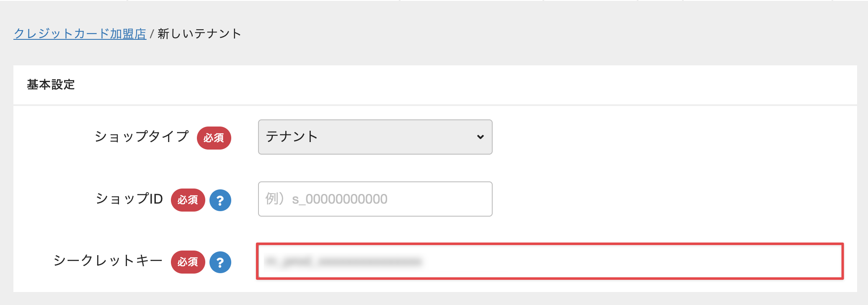Click the 必須 badge beside ショップタイプ
The height and width of the screenshot is (305, 868).
click(x=214, y=138)
